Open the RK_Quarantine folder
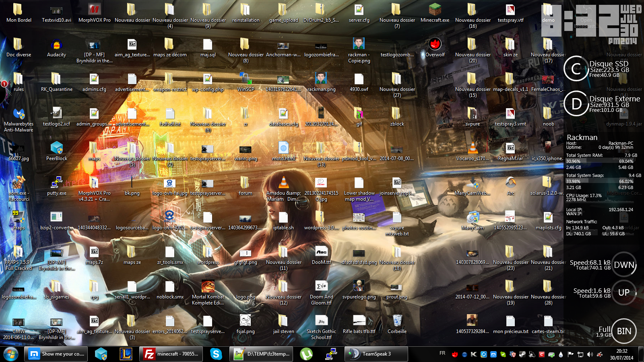Image resolution: width=644 pixels, height=362 pixels. pos(56,82)
